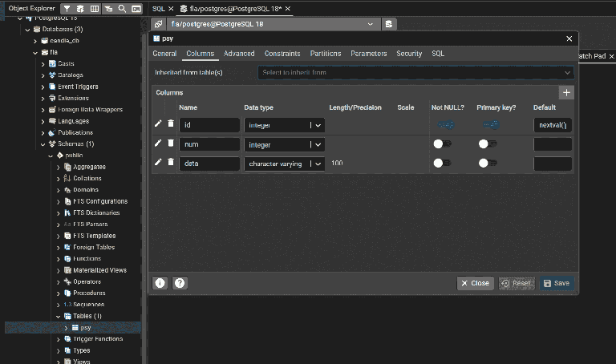Image resolution: width=616 pixels, height=364 pixels.
Task: Click the Save button
Action: pyautogui.click(x=557, y=283)
